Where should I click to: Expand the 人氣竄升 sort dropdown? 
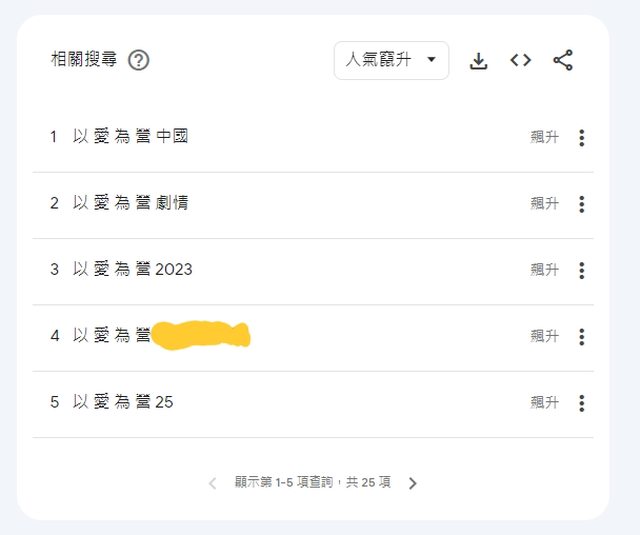coord(391,60)
